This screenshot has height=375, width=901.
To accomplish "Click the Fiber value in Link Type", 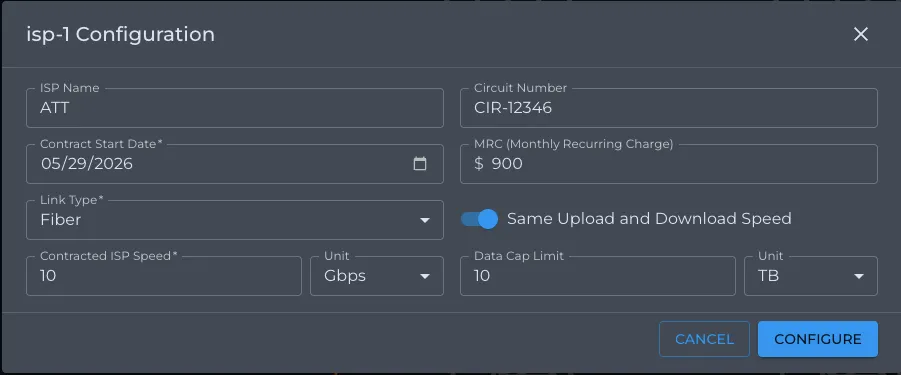I will click(60, 220).
